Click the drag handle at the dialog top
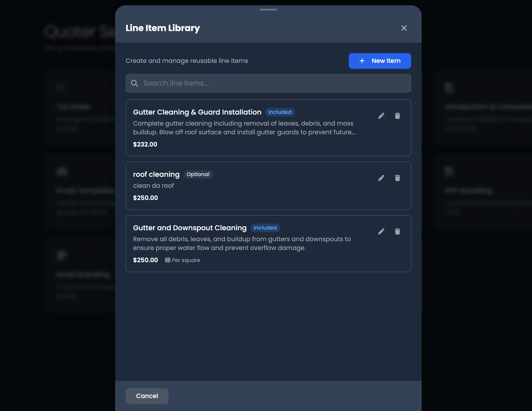Image resolution: width=532 pixels, height=411 pixels. [268, 10]
